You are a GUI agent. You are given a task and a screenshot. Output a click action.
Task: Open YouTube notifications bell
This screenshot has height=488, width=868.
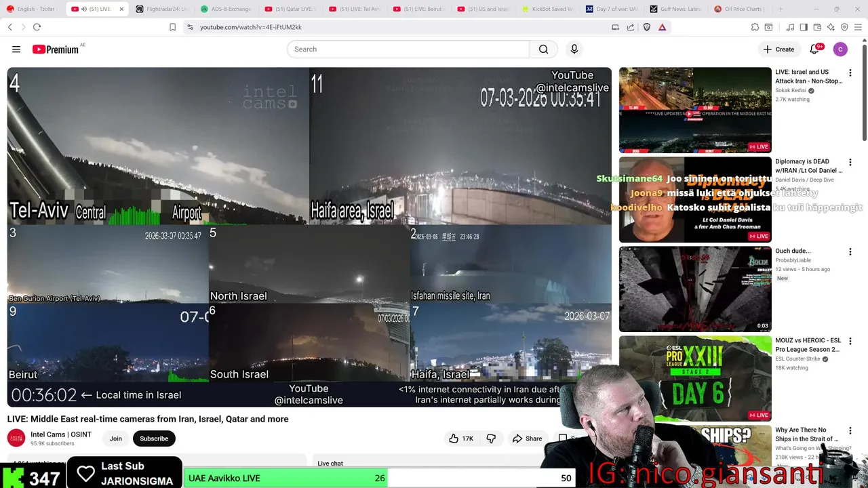point(815,49)
